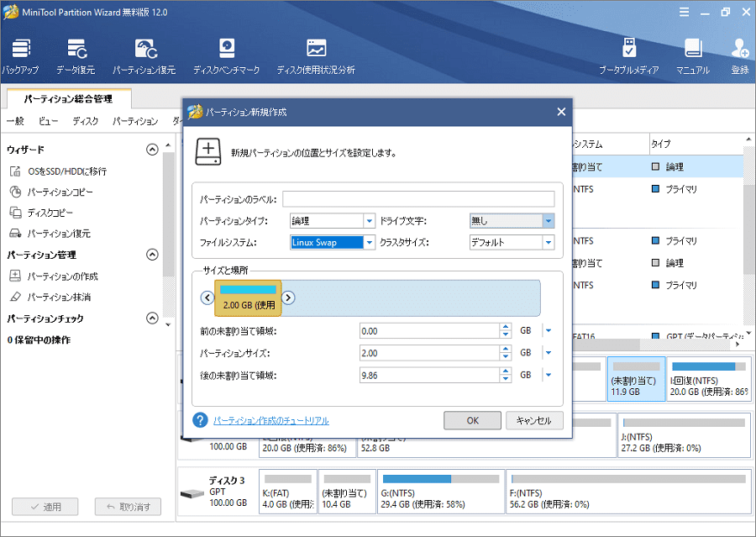This screenshot has width=756, height=537.
Task: Select パーティション総合管理 tab
Action: (69, 99)
